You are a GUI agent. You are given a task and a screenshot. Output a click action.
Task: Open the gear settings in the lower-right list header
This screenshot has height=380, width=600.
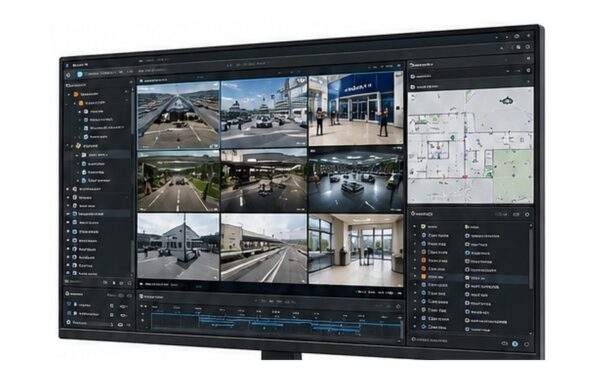527,214
